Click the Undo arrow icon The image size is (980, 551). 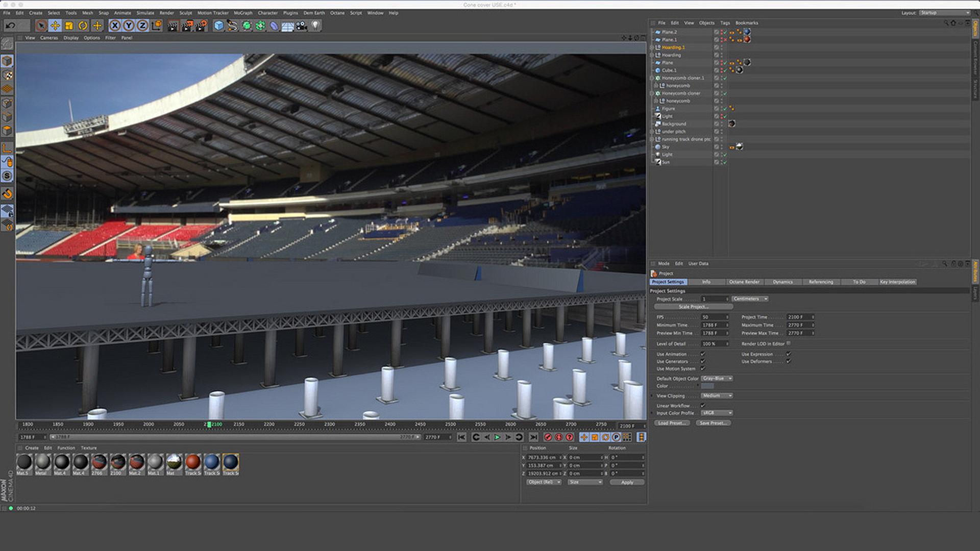[10, 26]
